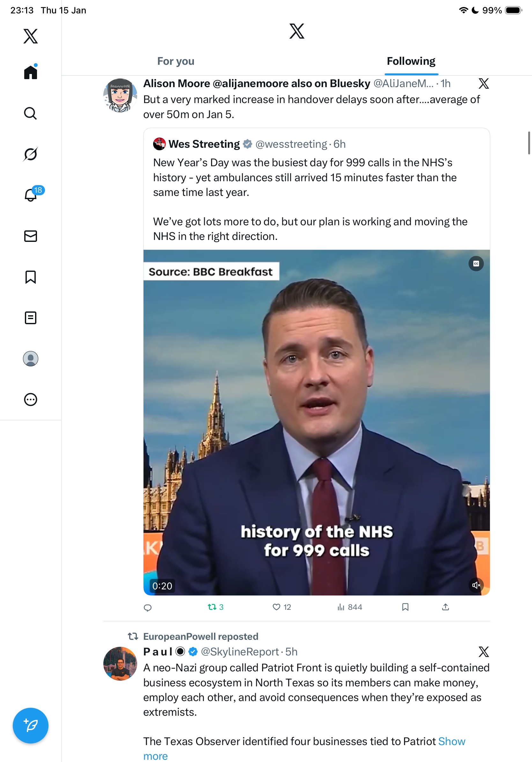Image resolution: width=532 pixels, height=762 pixels.
Task: Like Alison Moore's post
Action: click(276, 607)
